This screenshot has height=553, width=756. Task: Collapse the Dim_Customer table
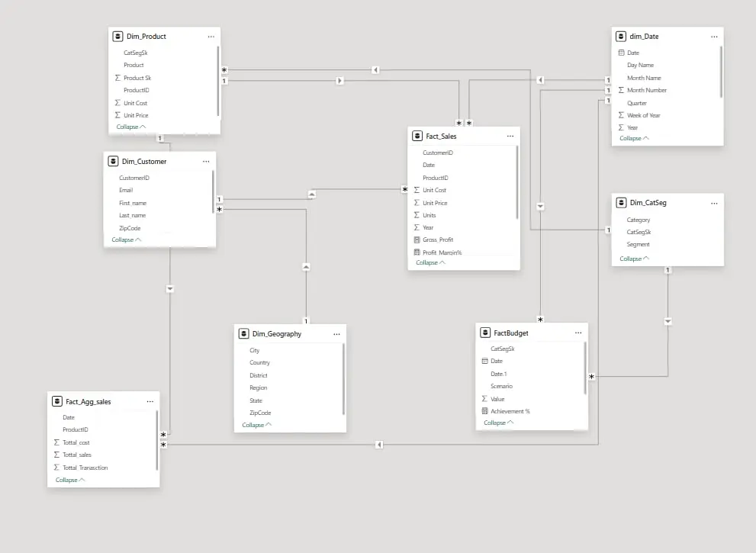[x=127, y=240]
